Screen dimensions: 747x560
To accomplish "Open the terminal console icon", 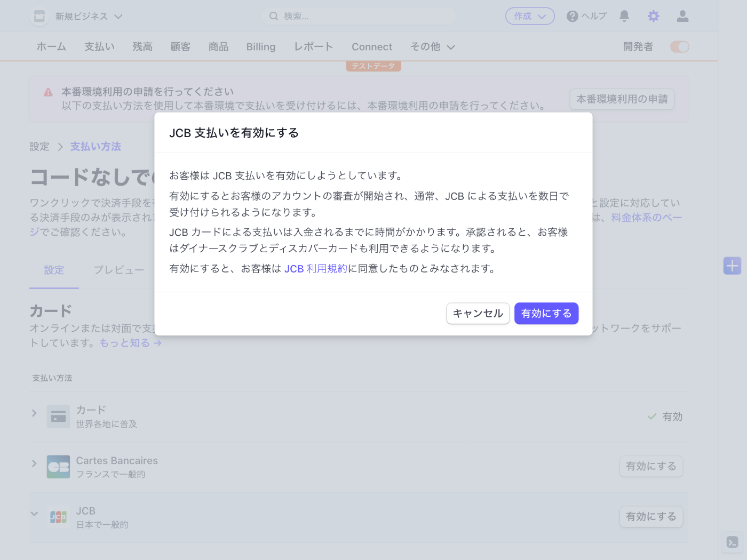I will pos(733,542).
